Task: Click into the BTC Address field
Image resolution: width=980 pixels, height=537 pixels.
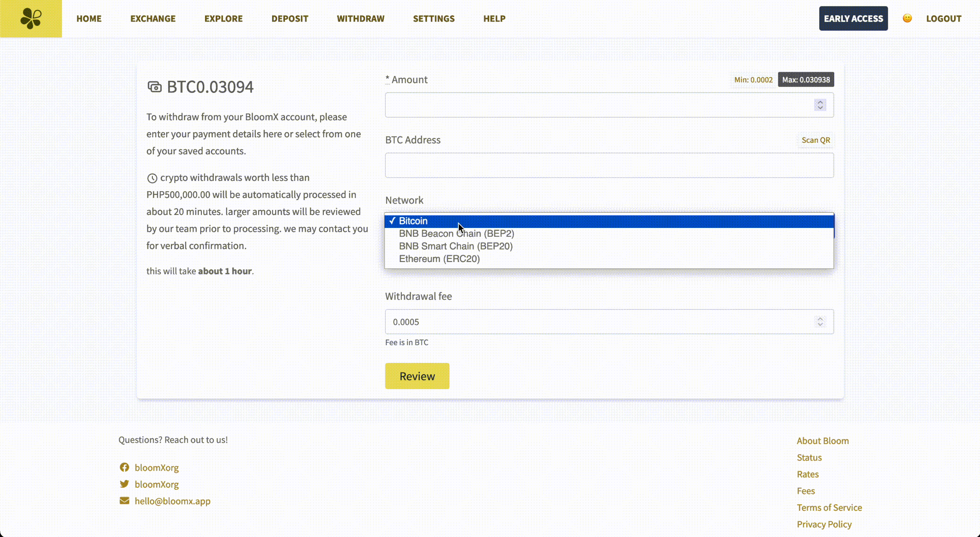Action: click(609, 165)
